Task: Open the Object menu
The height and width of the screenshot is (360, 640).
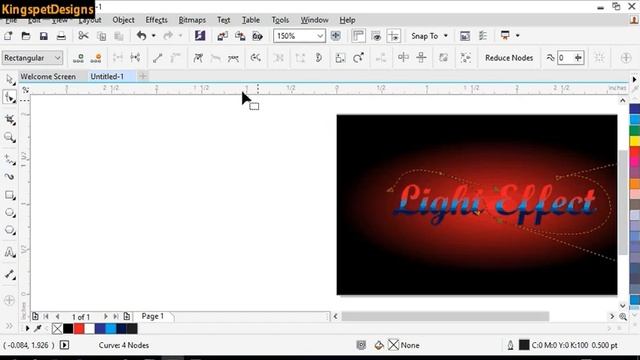Action: click(123, 20)
